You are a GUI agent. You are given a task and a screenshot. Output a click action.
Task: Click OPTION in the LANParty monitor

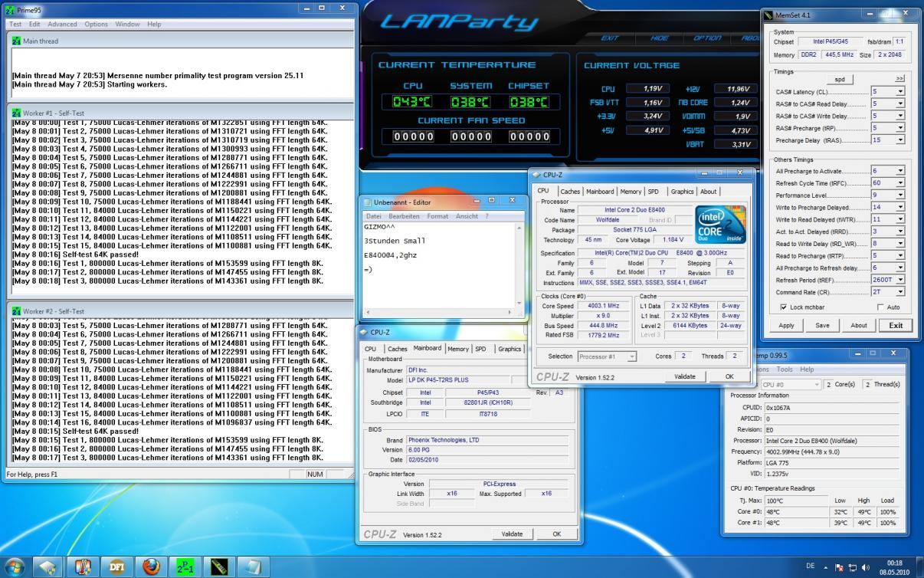[x=707, y=38]
